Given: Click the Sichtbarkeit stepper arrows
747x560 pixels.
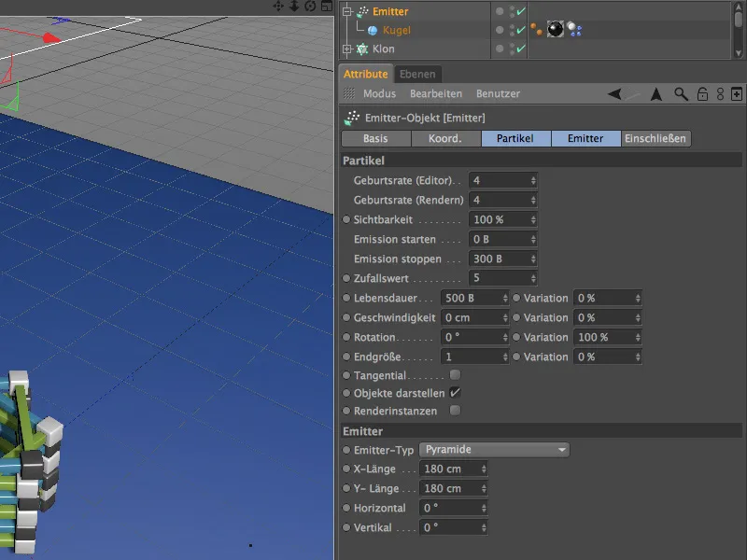Looking at the screenshot, I should [x=533, y=219].
